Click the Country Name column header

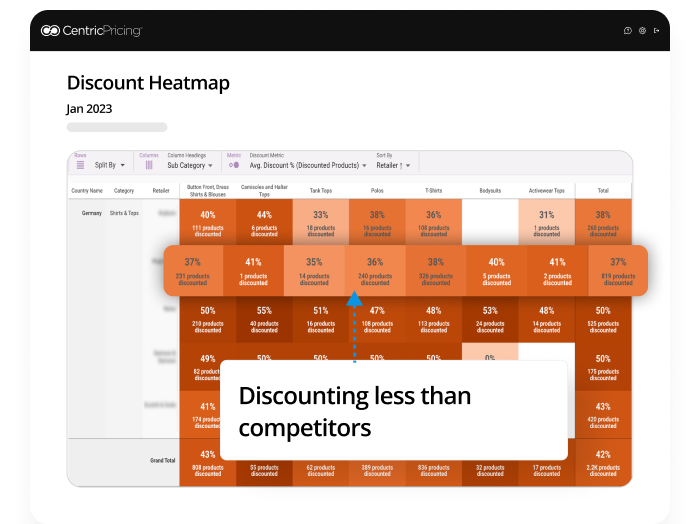tap(87, 190)
